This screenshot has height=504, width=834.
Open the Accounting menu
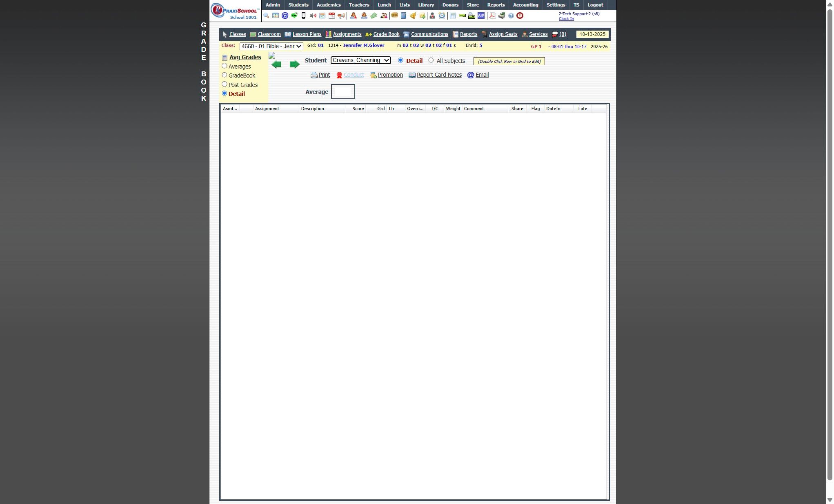pos(525,5)
